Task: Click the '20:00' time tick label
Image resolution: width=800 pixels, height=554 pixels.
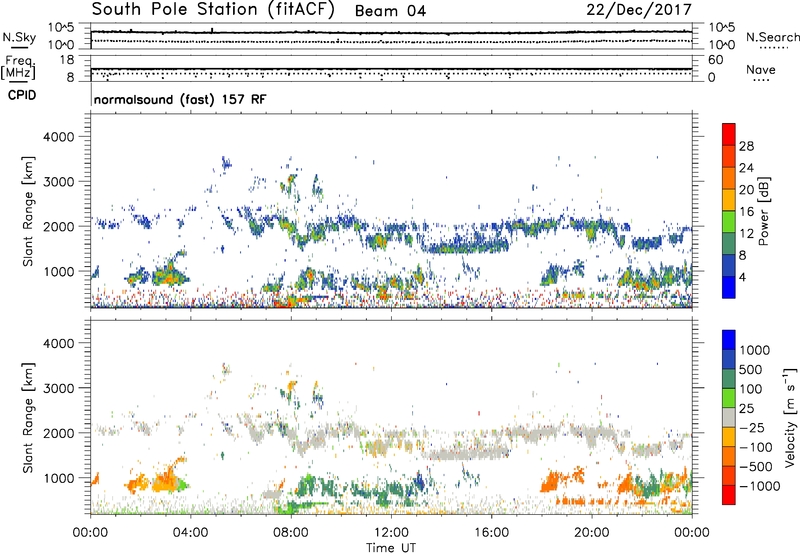Action: (591, 533)
